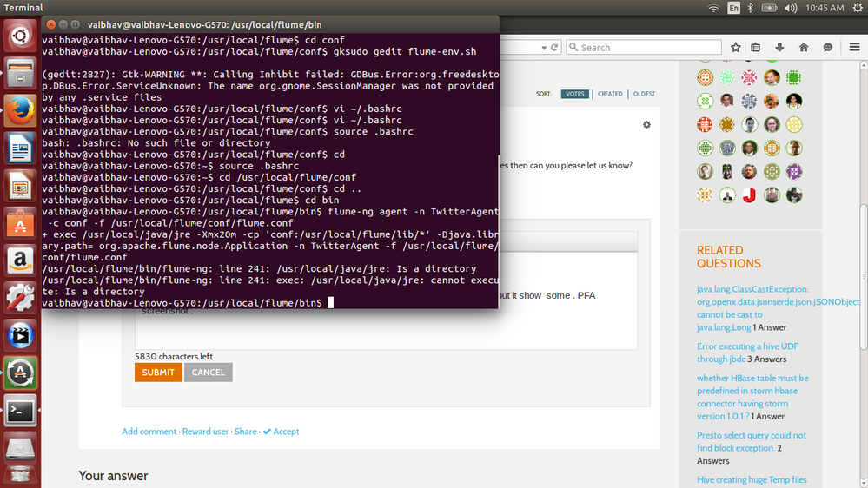Open the En keyboard layout indicator
This screenshot has width=868, height=488.
click(733, 8)
